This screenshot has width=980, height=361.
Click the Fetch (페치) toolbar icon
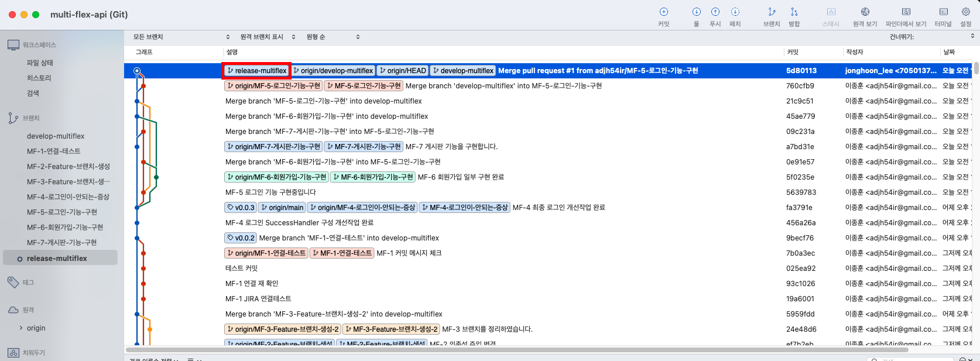tap(735, 12)
